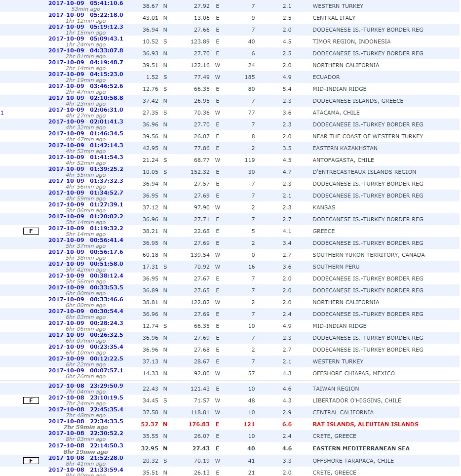Select the magnitude 5.4 value

[287, 89]
